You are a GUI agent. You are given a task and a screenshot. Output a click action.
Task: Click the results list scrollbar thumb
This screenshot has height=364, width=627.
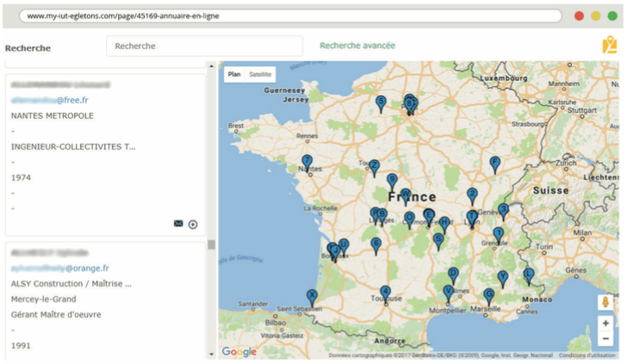[x=212, y=244]
